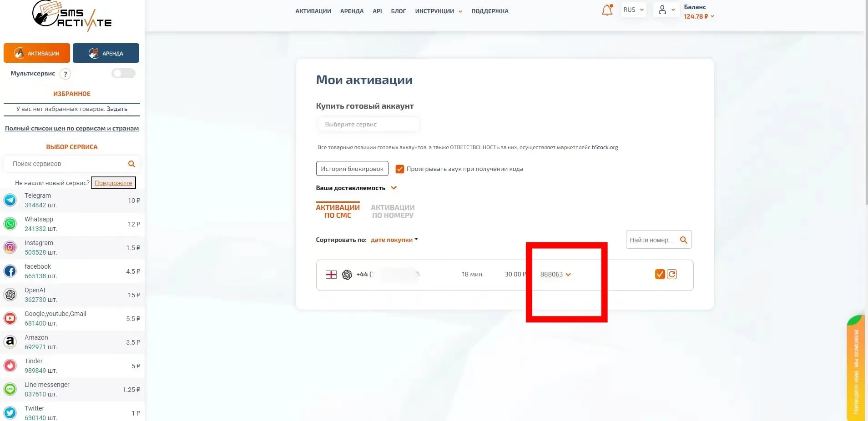
Task: Click the orange confirm checkmark on activation
Action: 660,274
